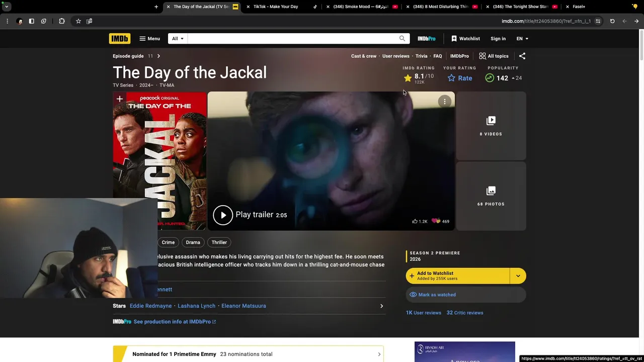Select the Drama genre chip
Image resolution: width=644 pixels, height=362 pixels.
point(193,242)
